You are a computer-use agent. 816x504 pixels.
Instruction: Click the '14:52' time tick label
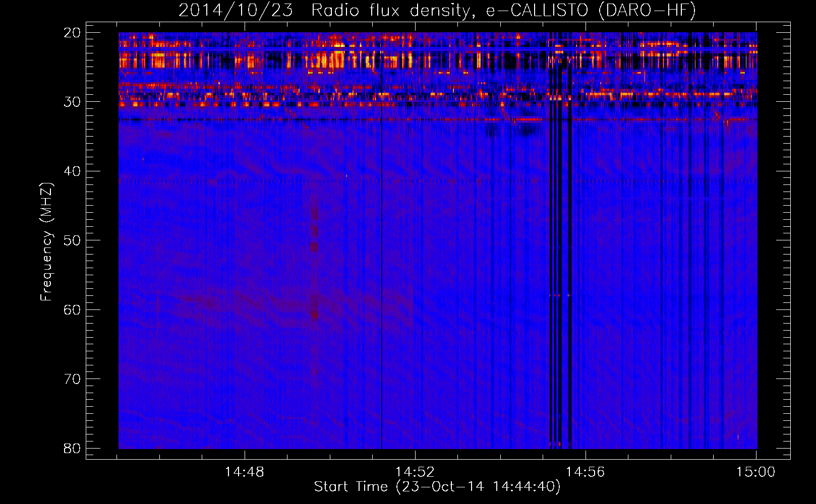click(415, 472)
